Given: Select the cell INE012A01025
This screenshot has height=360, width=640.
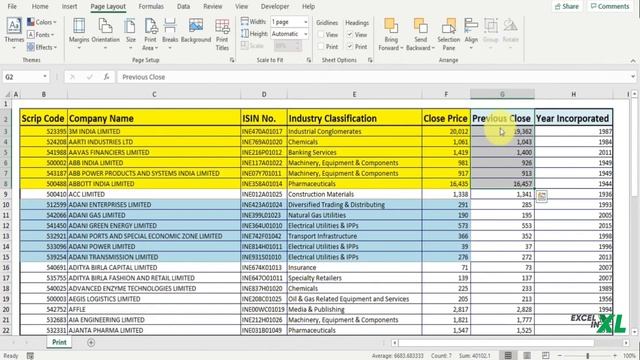Looking at the screenshot, I should coord(264,194).
